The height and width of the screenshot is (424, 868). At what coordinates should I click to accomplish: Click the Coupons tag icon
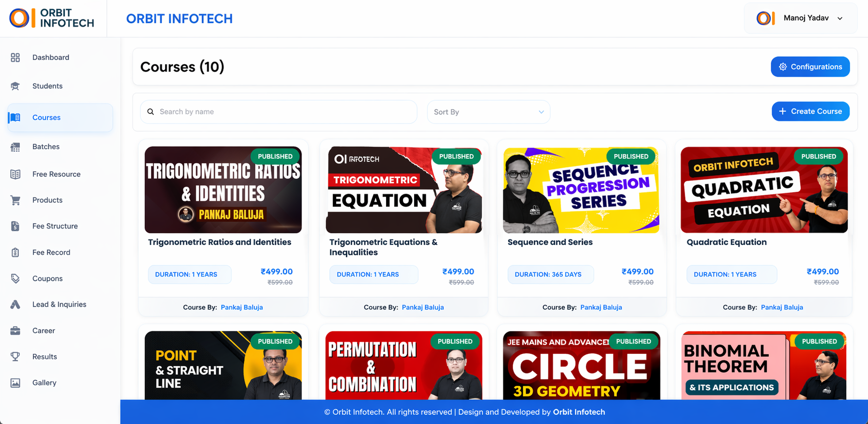tap(15, 279)
